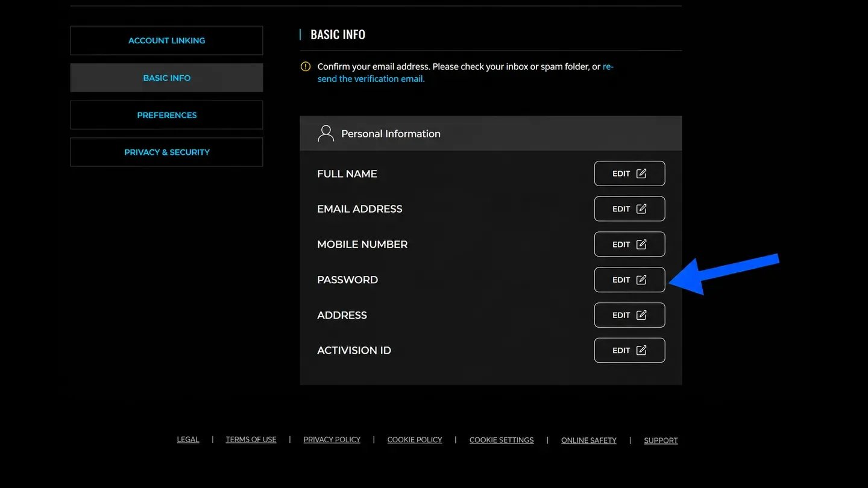The image size is (868, 488).
Task: Open the Cookie Policy link
Action: coord(415,440)
